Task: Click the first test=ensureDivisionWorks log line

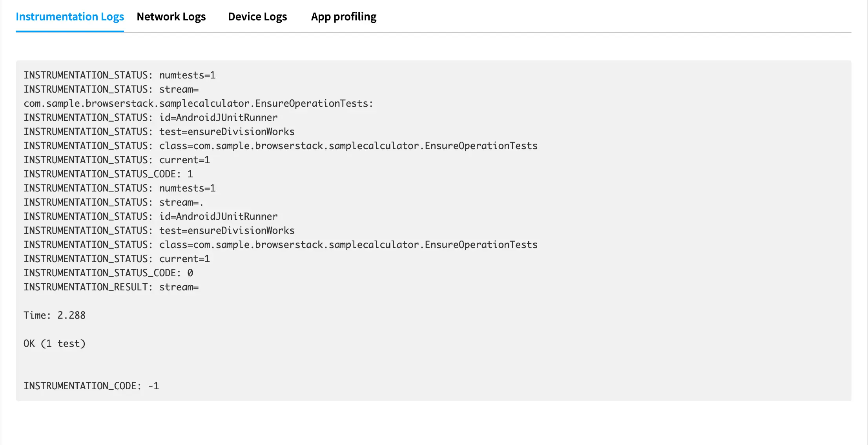Action: 159,132
